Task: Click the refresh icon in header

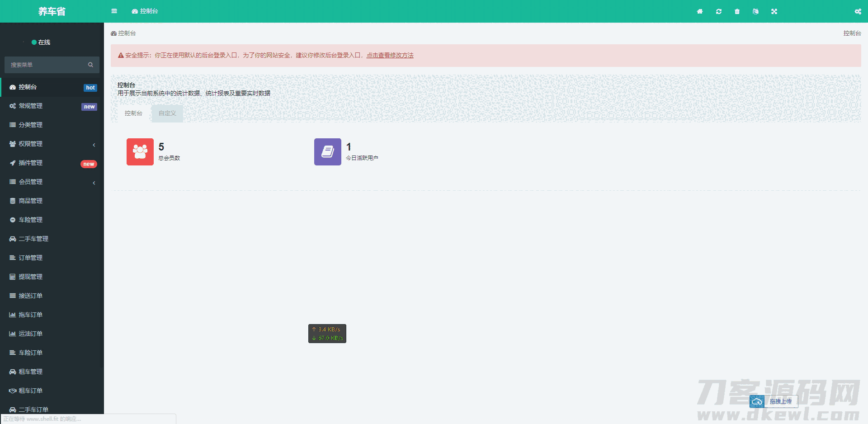Action: pos(719,11)
